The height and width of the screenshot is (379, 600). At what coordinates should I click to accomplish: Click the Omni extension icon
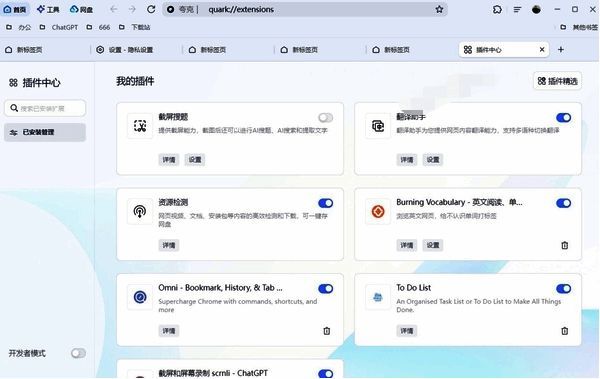tap(140, 297)
